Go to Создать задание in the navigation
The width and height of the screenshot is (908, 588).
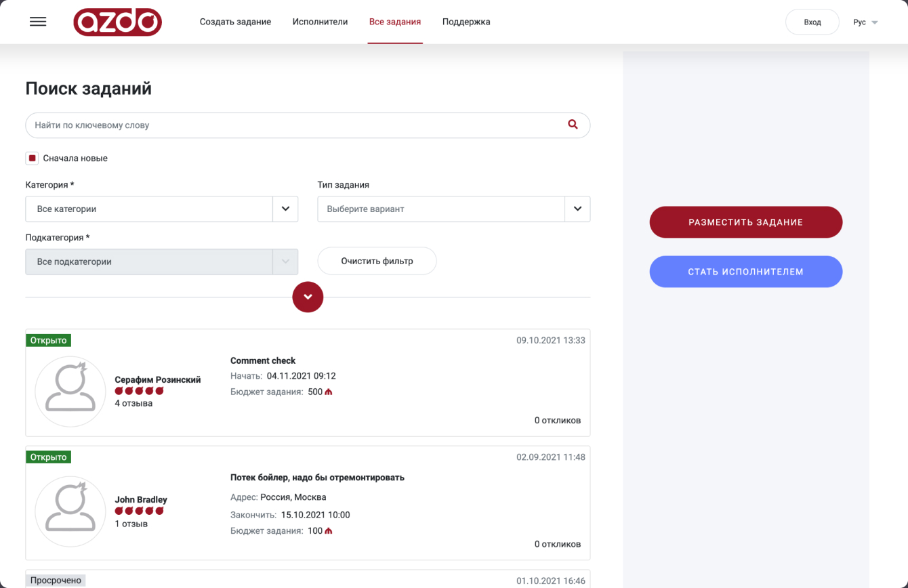point(235,22)
